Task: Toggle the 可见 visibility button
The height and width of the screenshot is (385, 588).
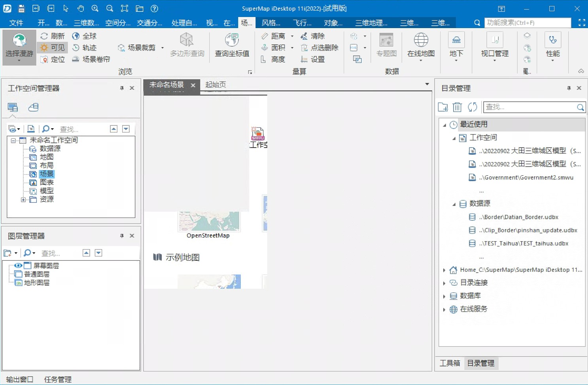Action: 53,47
